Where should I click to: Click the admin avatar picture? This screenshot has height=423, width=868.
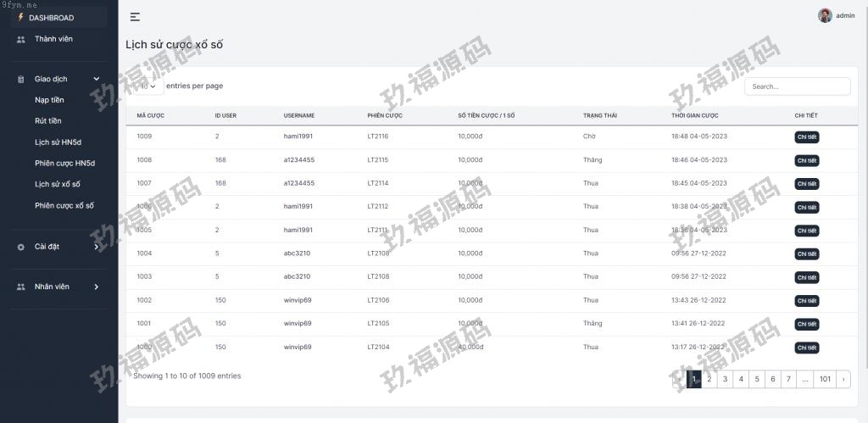pyautogui.click(x=825, y=15)
